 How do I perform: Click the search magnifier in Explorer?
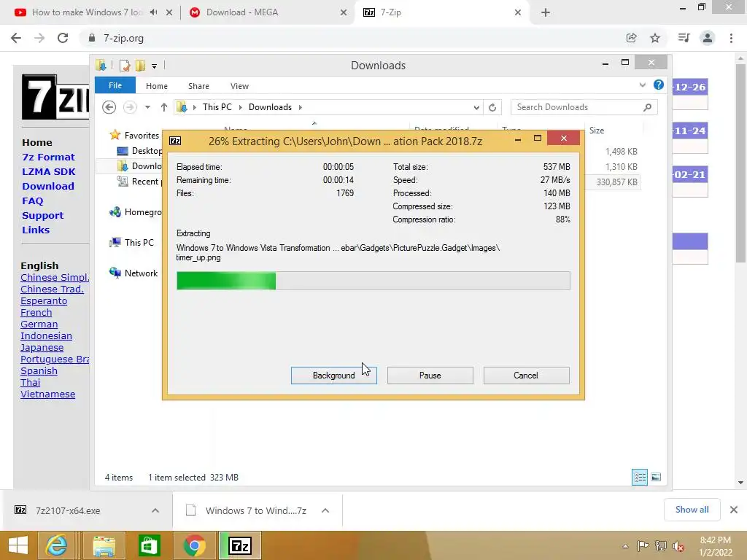coord(647,107)
